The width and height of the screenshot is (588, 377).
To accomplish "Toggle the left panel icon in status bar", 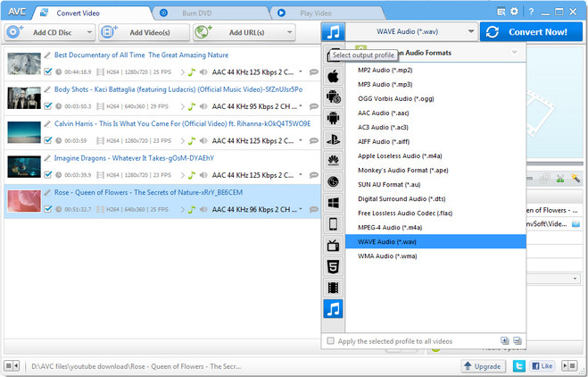I will 12,365.
